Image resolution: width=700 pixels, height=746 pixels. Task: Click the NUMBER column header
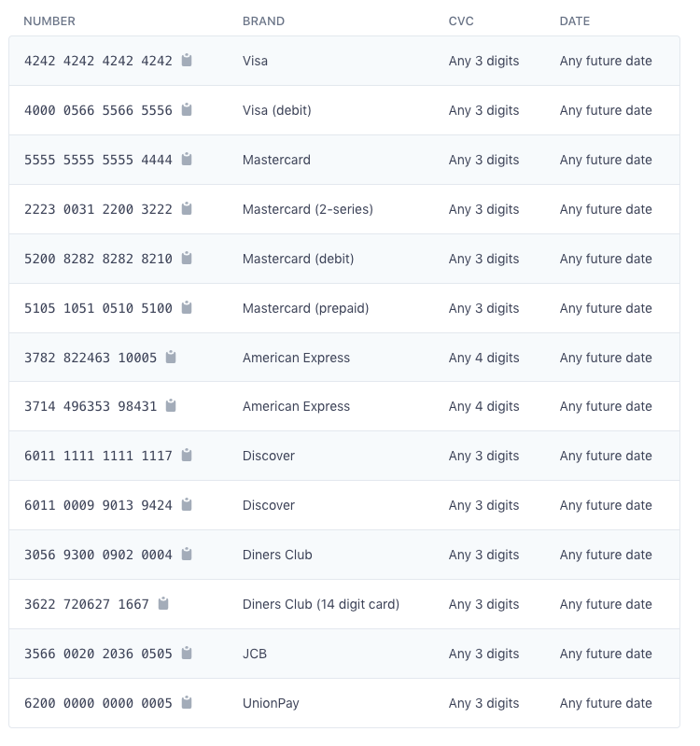click(49, 21)
